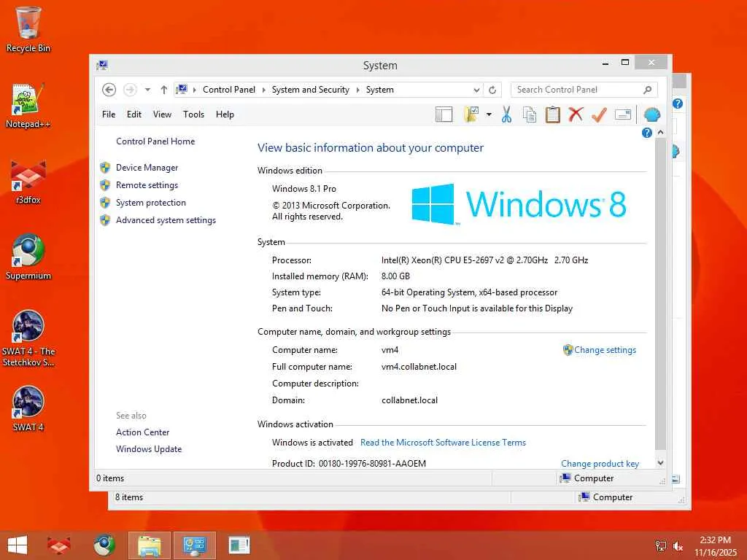Click the Control Panel breadcrumb
Image resolution: width=747 pixels, height=560 pixels.
[228, 90]
